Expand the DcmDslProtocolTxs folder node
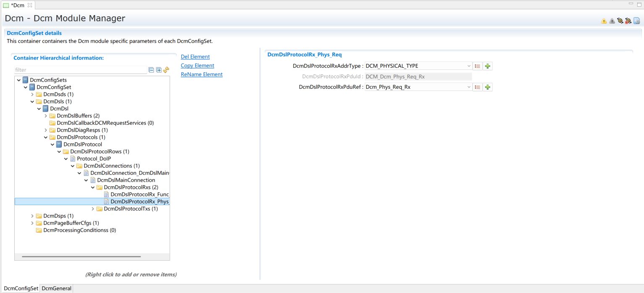 (93, 209)
